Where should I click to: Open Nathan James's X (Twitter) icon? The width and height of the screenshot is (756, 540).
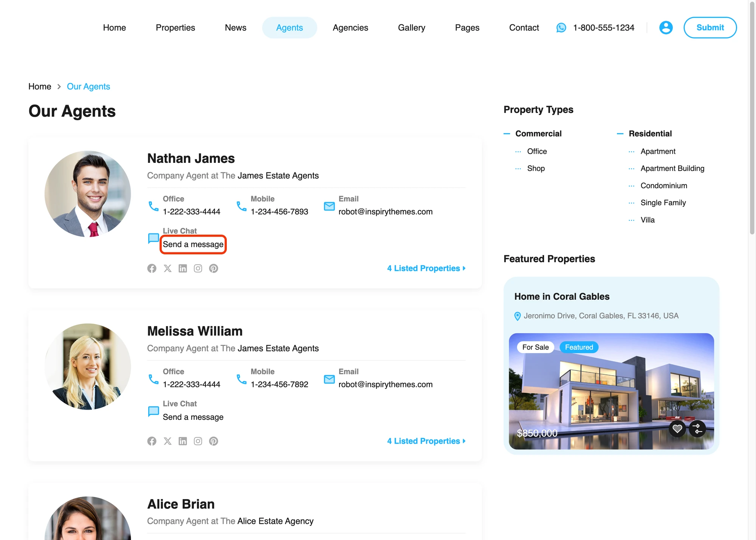[x=167, y=268]
